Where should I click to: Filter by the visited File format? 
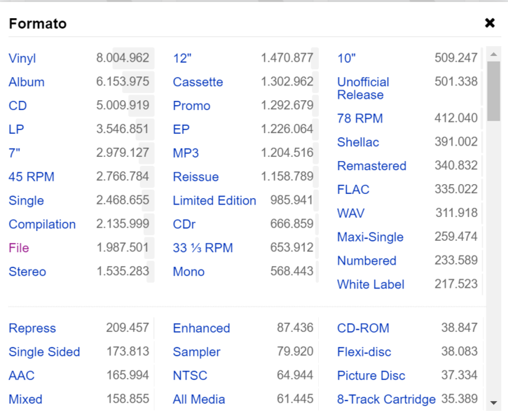pos(19,248)
